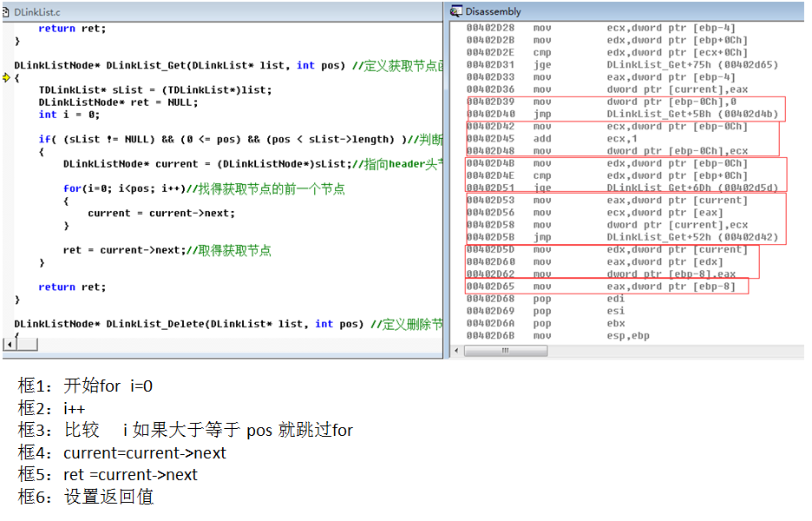Viewport: 812px width, 521px height.
Task: Click the top 'return ret;' line
Action: coord(72,29)
